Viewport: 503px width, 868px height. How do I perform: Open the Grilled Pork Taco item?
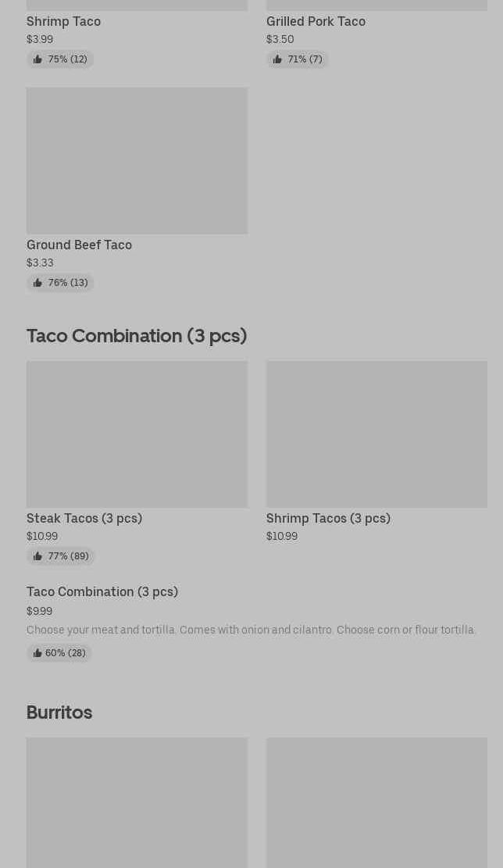[316, 21]
